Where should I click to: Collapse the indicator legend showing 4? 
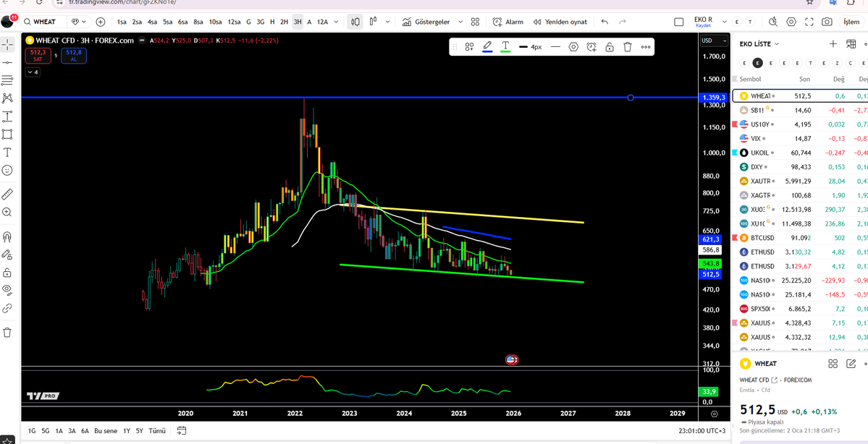(32, 72)
